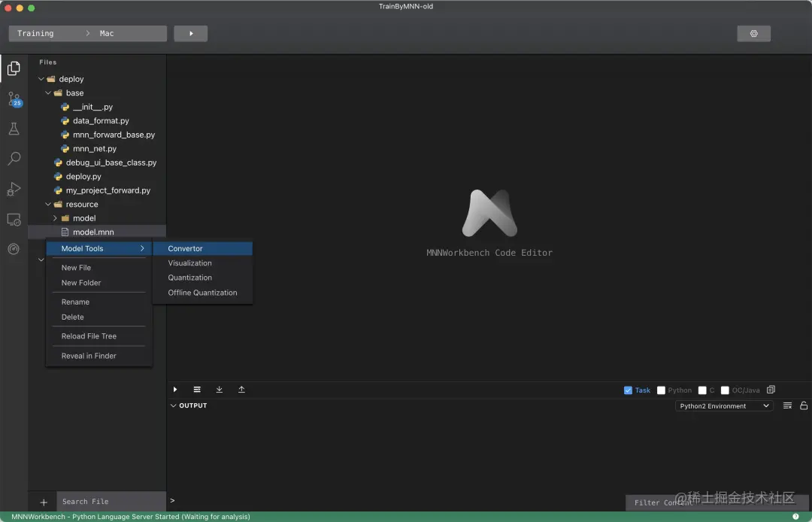
Task: Open the search magnifier sidebar icon
Action: point(14,159)
